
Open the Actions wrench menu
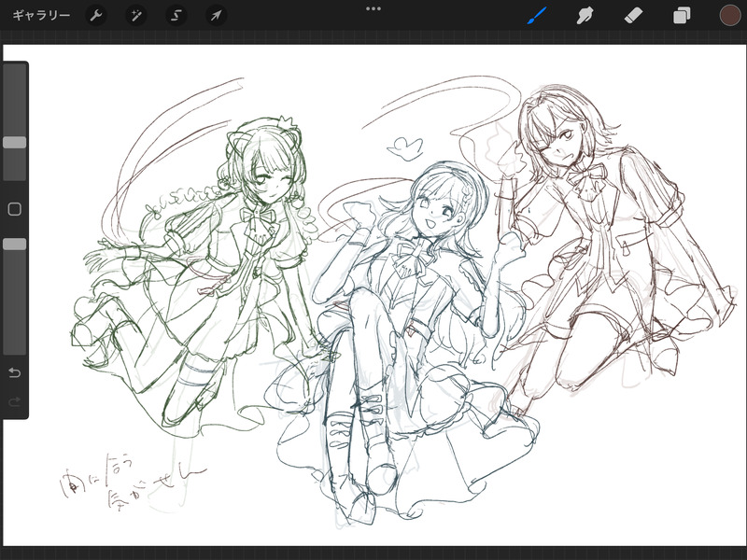click(96, 16)
